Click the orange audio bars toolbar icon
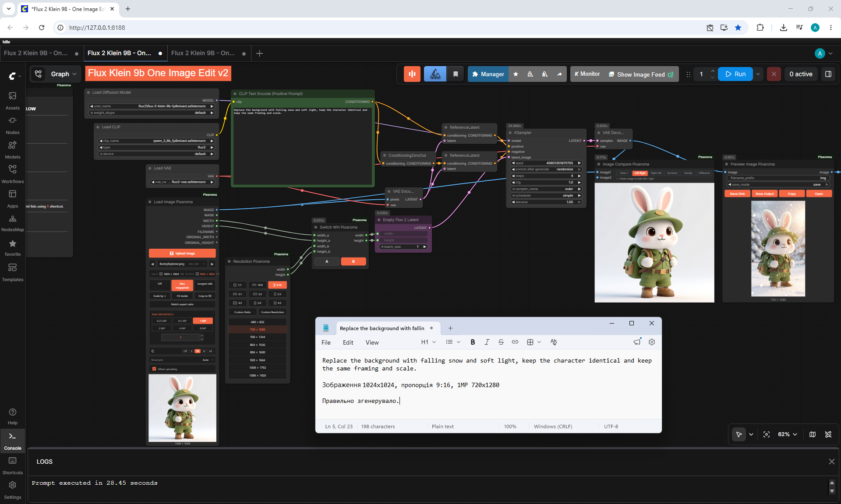 coord(412,74)
